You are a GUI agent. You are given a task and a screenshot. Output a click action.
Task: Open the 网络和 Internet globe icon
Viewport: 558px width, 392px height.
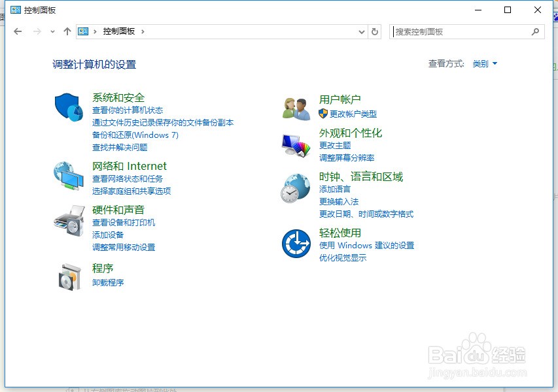68,176
